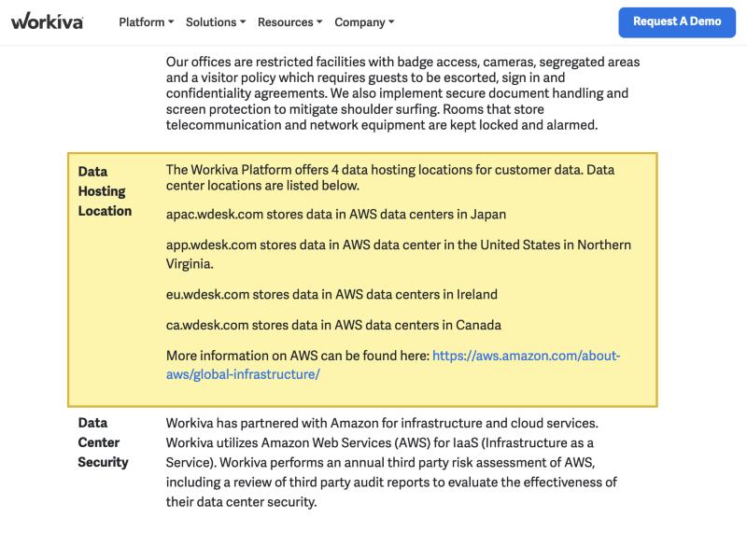
Task: Click the paragraph about Workiva partnering with Amazon
Action: click(x=391, y=462)
